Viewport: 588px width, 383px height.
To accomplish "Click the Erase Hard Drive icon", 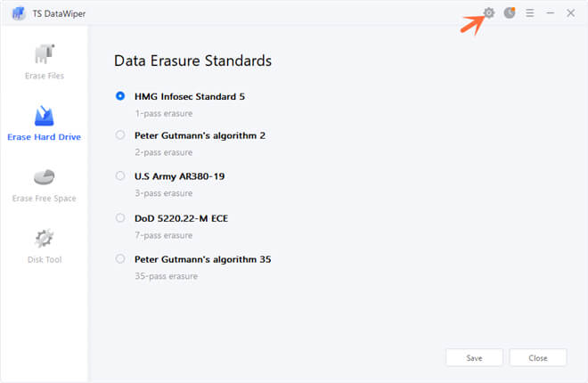I will [44, 117].
